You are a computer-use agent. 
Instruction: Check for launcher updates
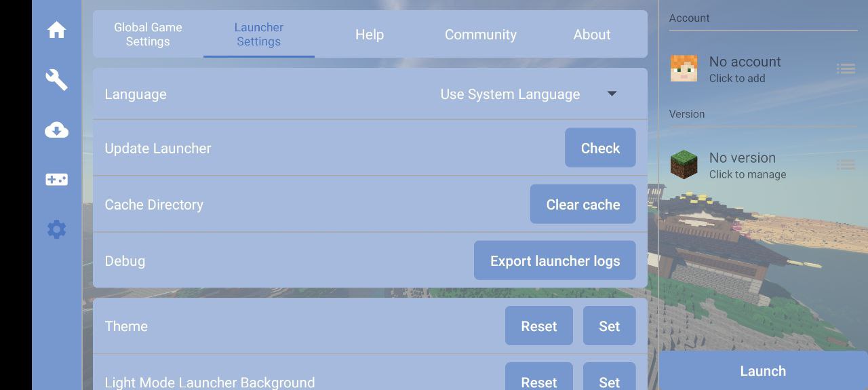600,148
